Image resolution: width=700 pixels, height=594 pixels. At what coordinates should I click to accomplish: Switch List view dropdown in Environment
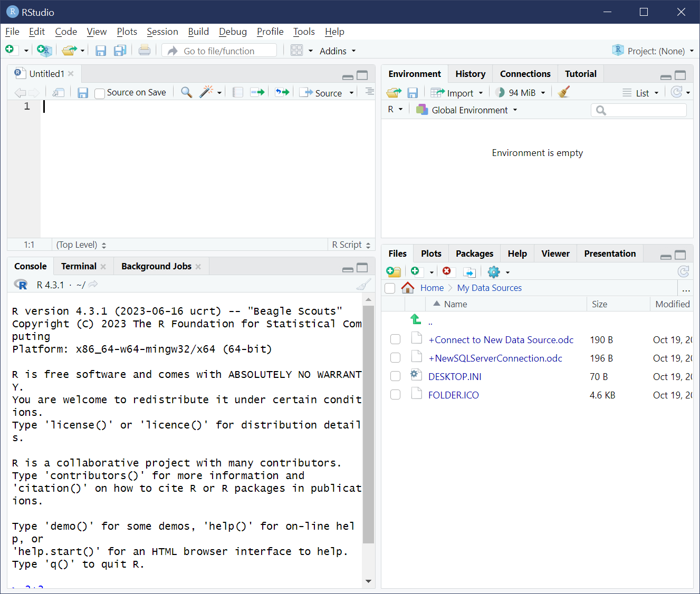click(641, 93)
